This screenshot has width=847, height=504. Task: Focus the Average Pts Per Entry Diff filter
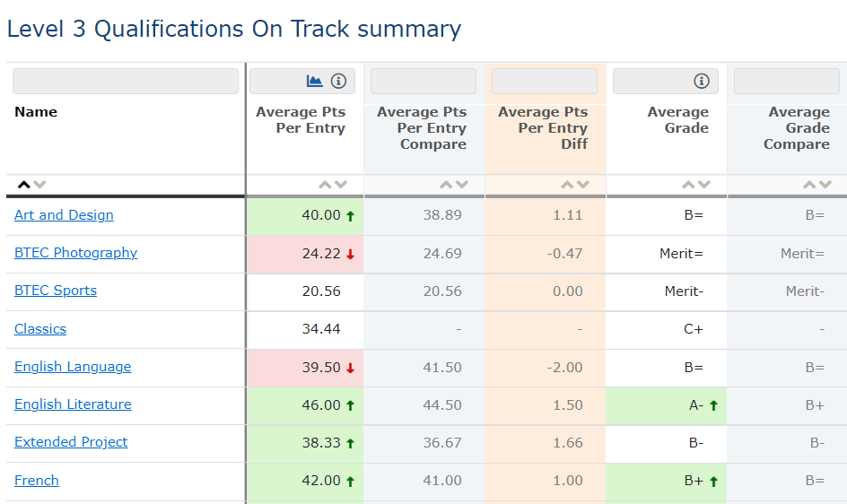545,82
